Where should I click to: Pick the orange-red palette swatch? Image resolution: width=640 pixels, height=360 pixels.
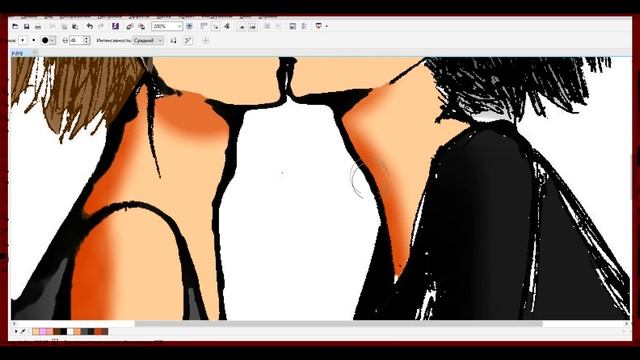tap(98, 331)
